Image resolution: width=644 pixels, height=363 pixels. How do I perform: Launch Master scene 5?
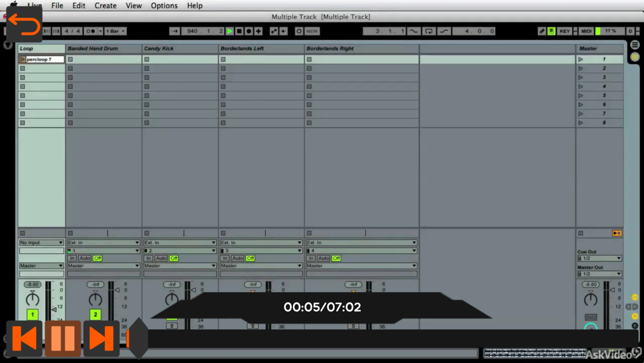tap(581, 95)
